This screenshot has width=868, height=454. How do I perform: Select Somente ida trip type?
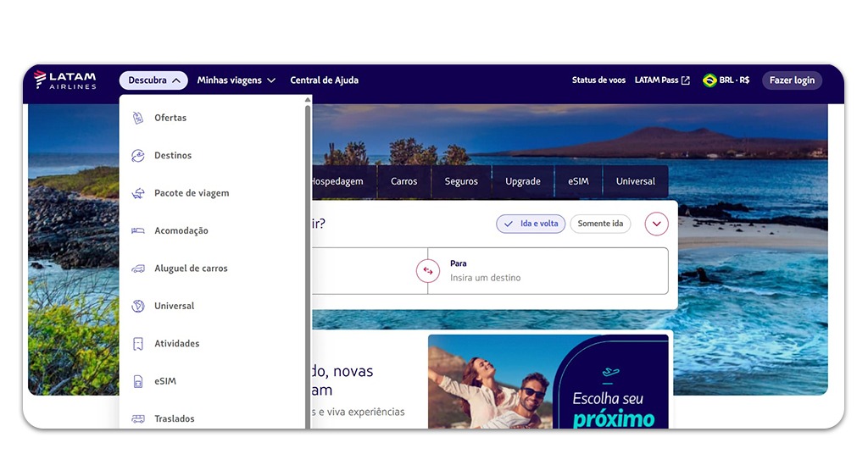(x=600, y=224)
